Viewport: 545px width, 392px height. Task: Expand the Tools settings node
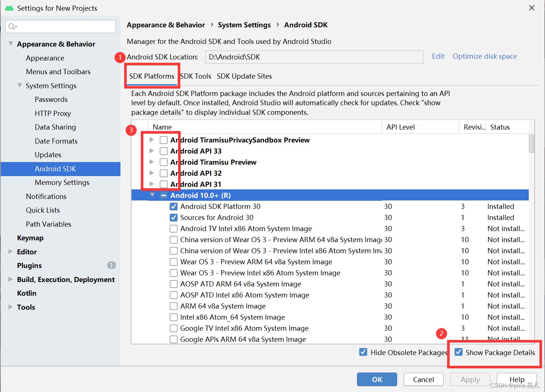click(x=10, y=307)
